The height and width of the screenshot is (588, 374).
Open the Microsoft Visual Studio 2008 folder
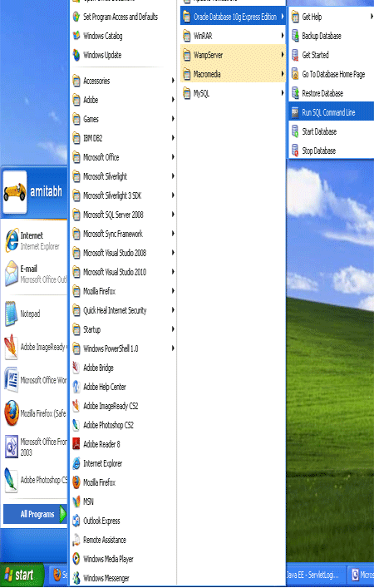point(123,253)
